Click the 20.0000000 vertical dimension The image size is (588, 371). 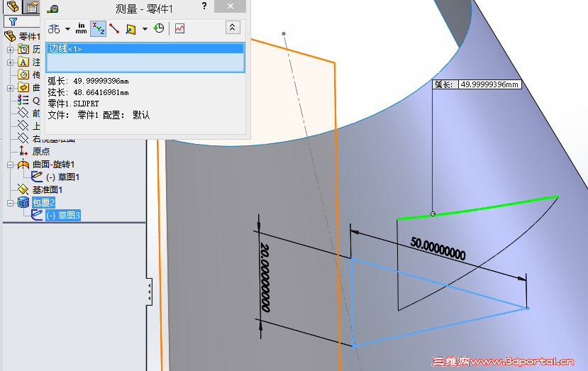(265, 277)
